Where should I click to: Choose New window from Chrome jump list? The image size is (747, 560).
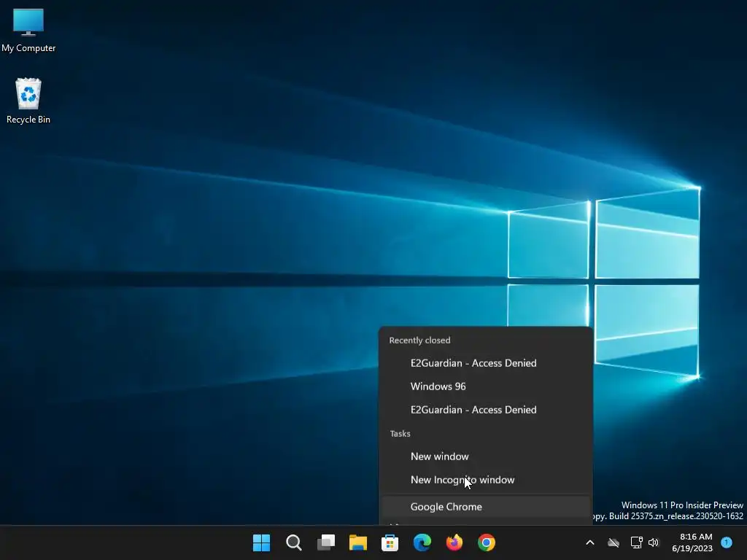[486, 456]
